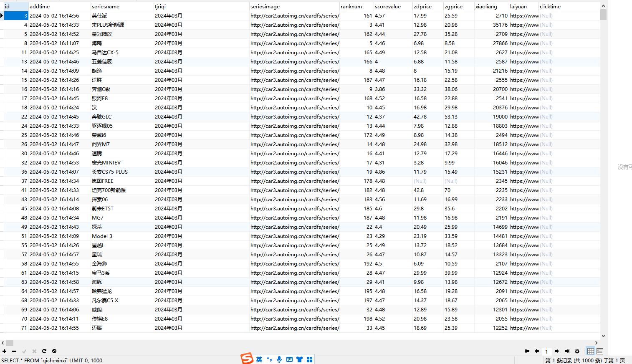Discard changes with the X icon
632x364 pixels.
point(34,351)
